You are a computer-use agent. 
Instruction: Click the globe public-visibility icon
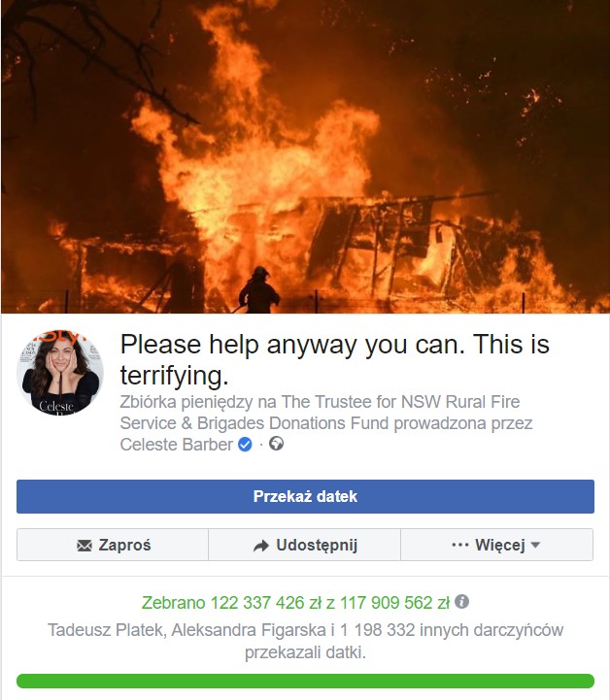tap(277, 444)
